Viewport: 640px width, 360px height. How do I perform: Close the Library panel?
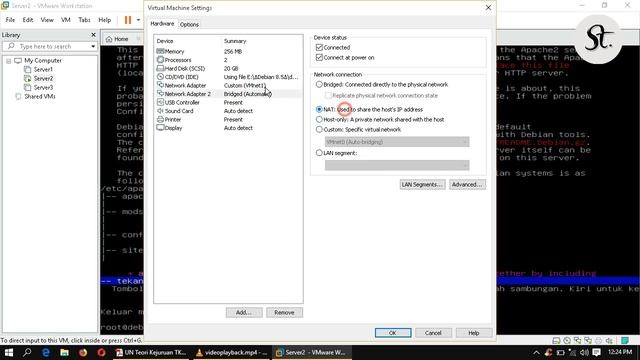[93, 35]
